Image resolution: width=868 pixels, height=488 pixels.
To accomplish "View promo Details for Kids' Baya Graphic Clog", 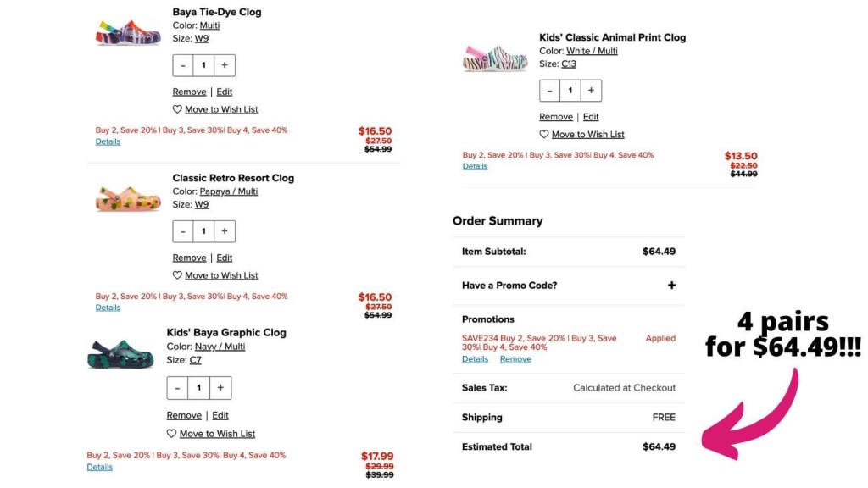I will pyautogui.click(x=99, y=467).
